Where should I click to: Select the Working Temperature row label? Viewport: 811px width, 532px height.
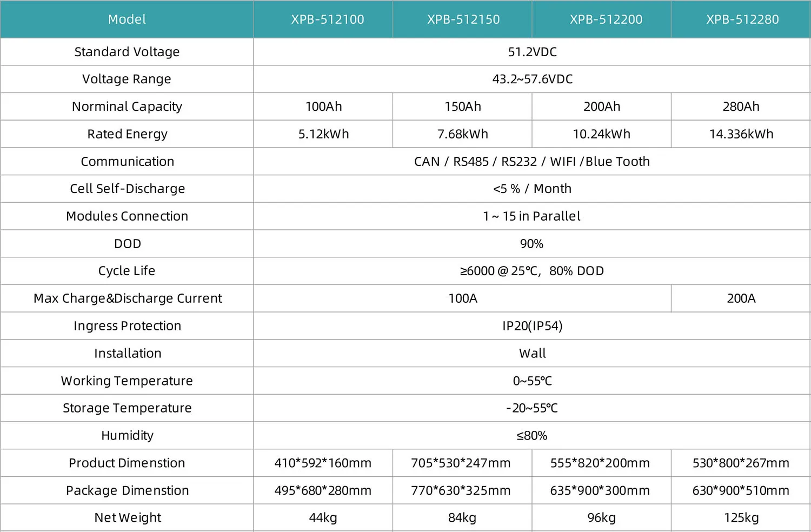coord(127,381)
